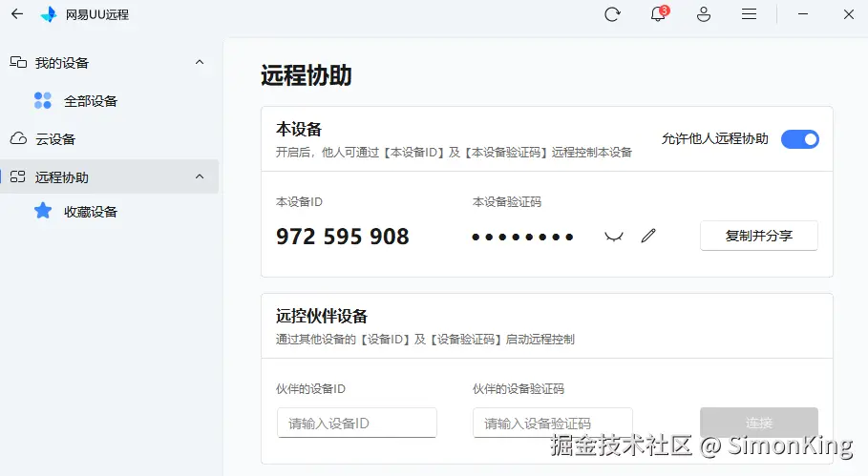Click the 网易UU远程 title text
The height and width of the screenshot is (476, 868).
[97, 15]
